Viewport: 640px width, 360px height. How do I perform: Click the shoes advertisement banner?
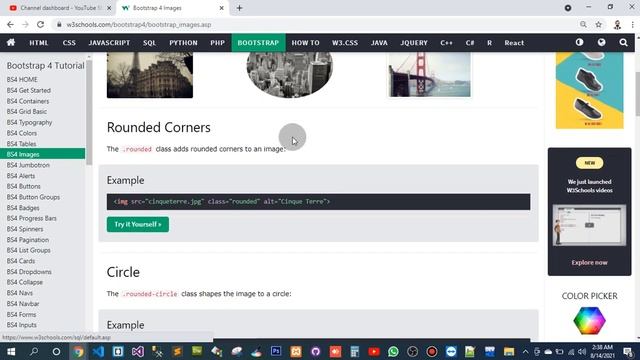pos(589,90)
